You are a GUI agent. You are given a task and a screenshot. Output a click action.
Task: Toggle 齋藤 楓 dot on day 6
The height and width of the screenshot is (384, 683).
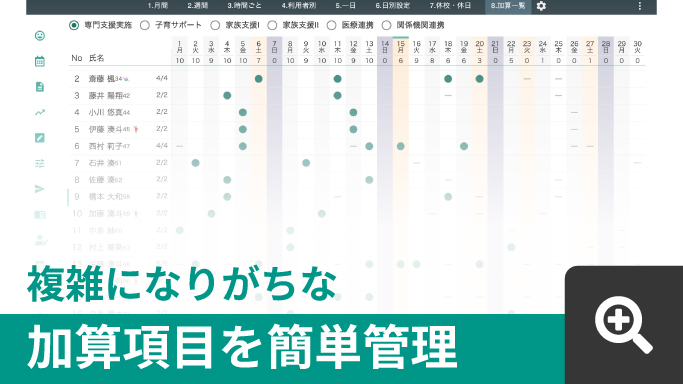coord(258,79)
